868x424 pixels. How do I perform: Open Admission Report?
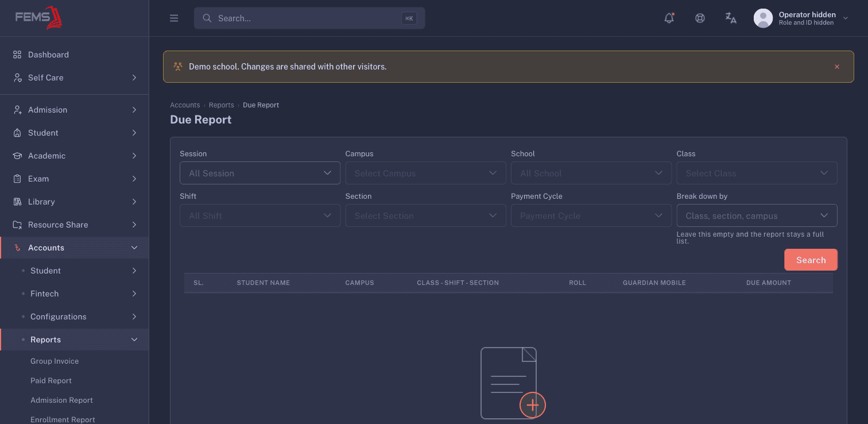(61, 400)
